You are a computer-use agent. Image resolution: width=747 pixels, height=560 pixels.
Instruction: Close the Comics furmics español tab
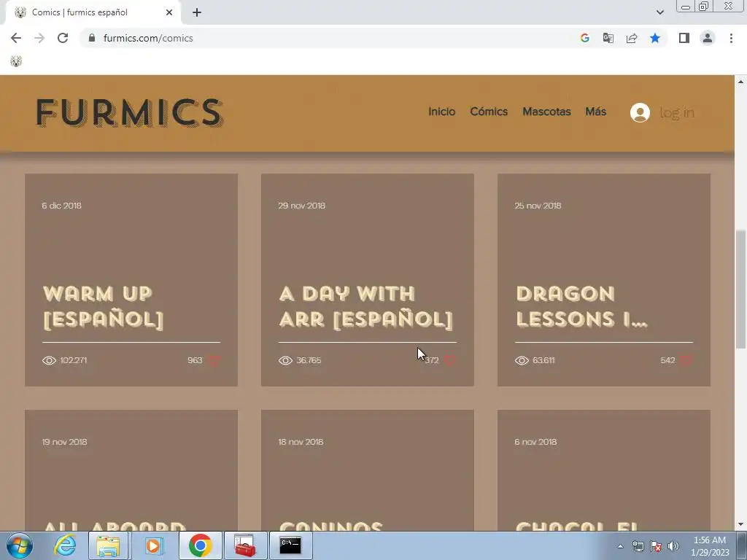(169, 12)
